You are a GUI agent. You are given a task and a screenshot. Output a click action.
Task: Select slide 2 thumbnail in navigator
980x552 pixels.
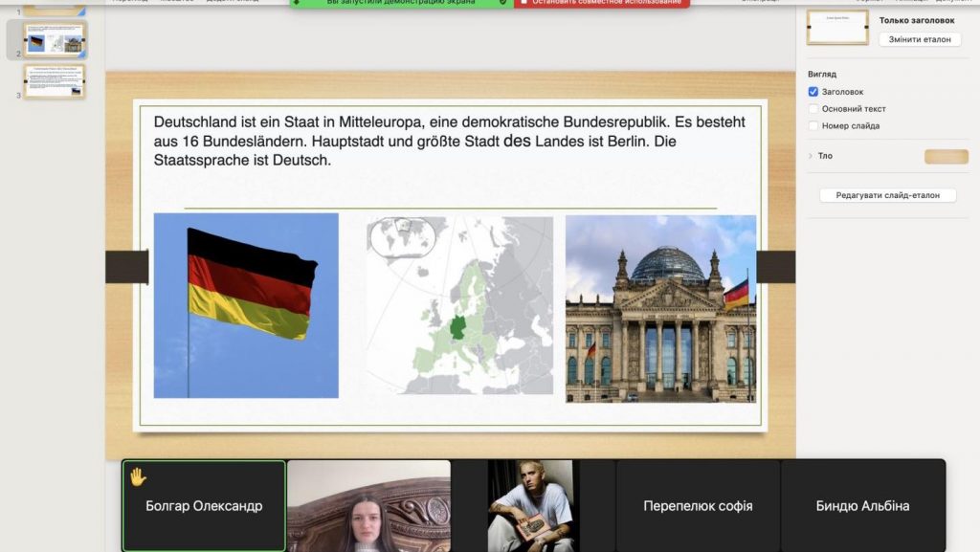click(x=55, y=39)
